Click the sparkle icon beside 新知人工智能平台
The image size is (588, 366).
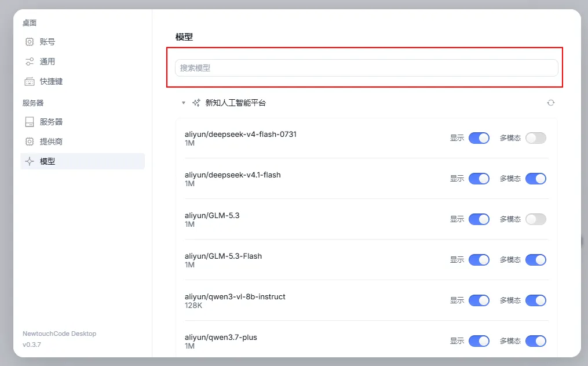(196, 103)
